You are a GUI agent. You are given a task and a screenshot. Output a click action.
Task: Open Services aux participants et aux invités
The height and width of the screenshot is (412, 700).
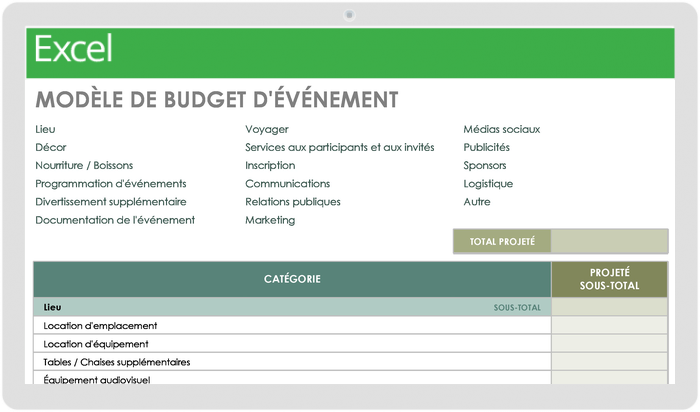[x=339, y=147]
